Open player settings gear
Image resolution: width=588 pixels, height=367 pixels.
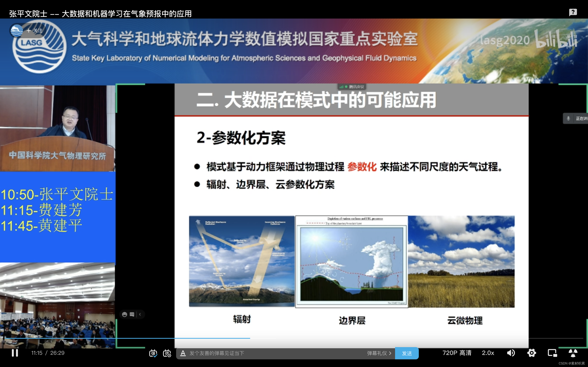[531, 353]
